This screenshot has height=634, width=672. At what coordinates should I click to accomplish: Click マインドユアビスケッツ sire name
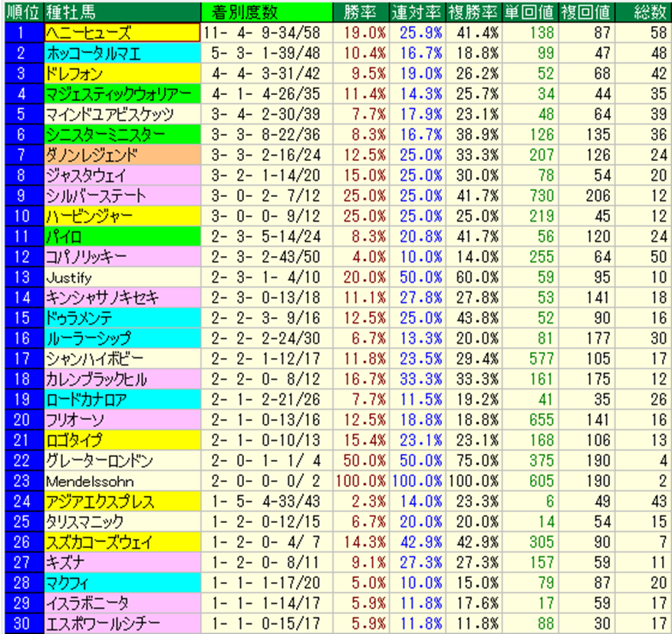pos(123,114)
